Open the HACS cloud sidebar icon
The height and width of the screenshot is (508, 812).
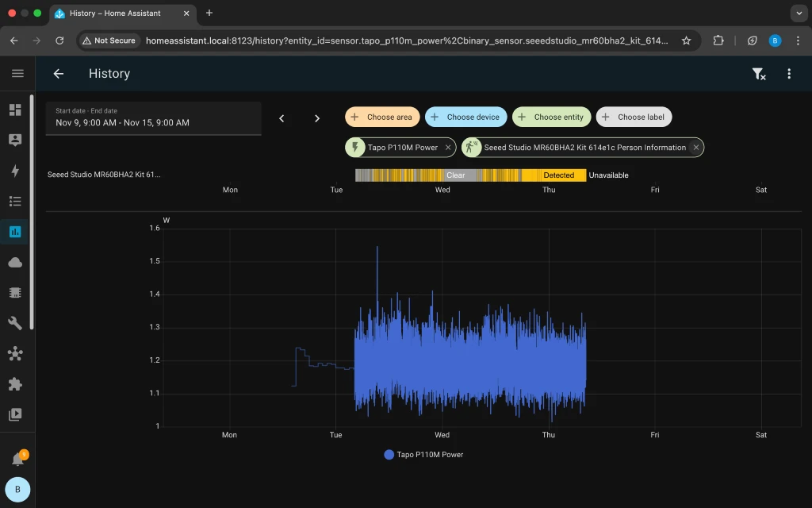[15, 263]
